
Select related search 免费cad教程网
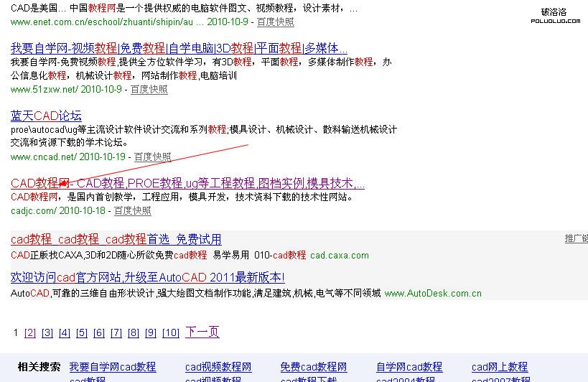[313, 368]
